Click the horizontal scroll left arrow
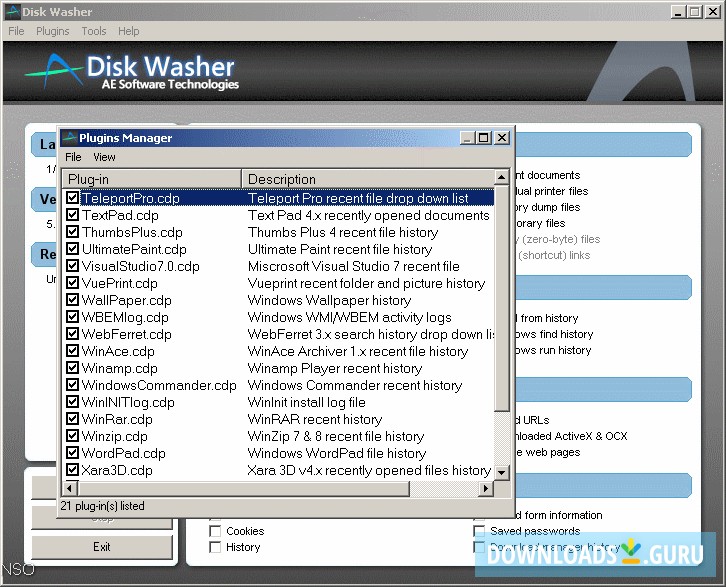The width and height of the screenshot is (726, 587). [70, 488]
